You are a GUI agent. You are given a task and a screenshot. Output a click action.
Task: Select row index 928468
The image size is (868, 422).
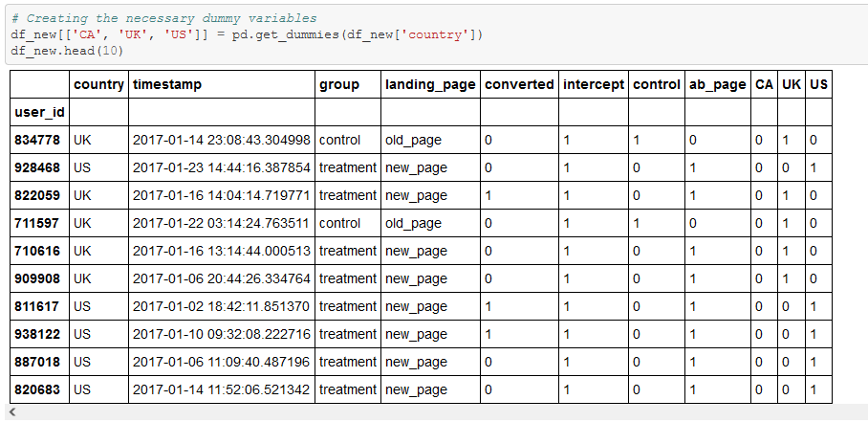point(36,167)
